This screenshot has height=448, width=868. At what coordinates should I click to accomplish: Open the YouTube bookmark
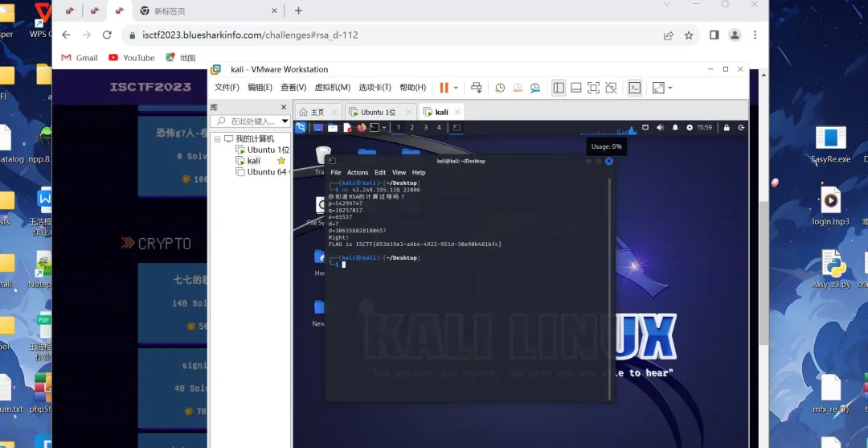point(132,58)
